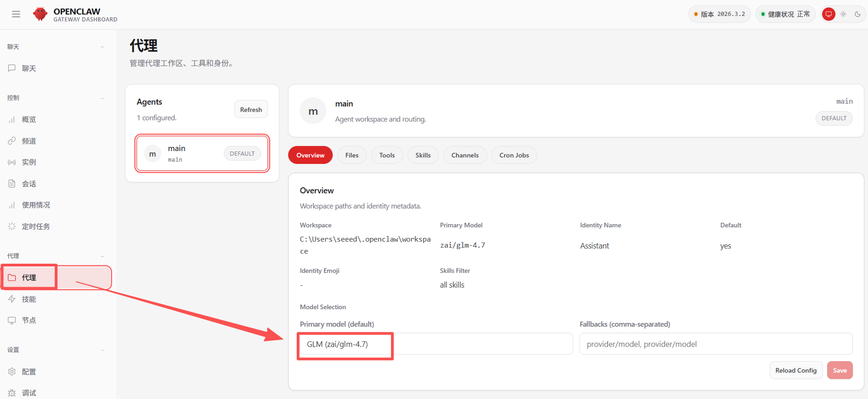Open 技能 skills sidebar item

(x=29, y=299)
